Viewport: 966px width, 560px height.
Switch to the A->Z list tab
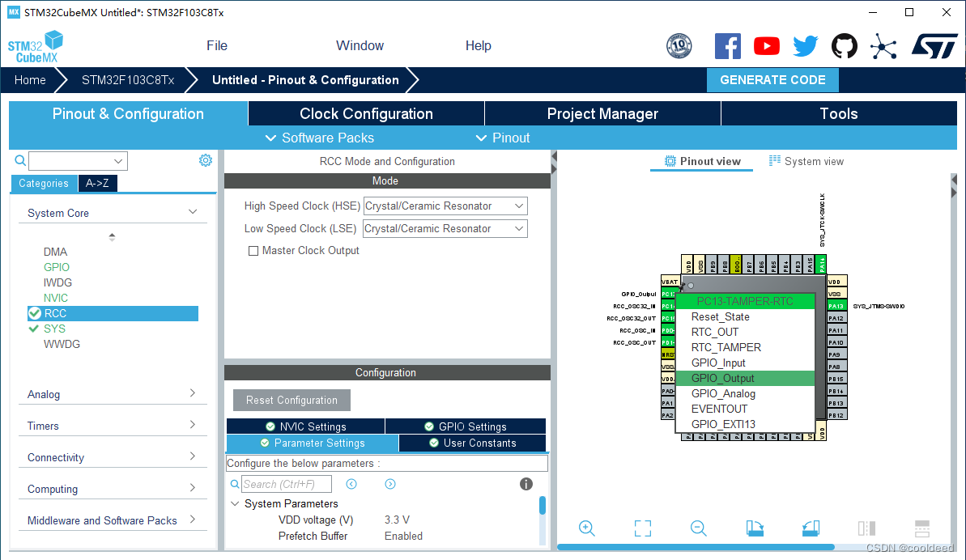pyautogui.click(x=97, y=183)
